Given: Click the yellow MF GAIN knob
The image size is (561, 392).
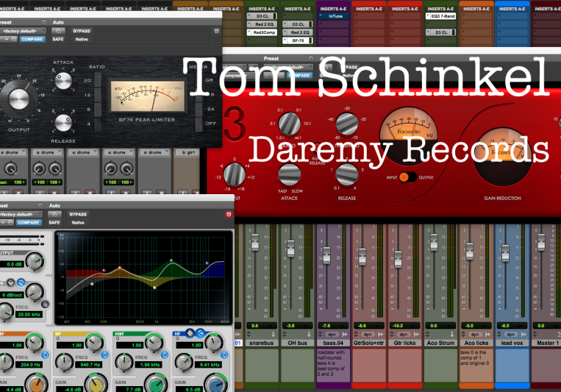Looking at the screenshot, I should (x=96, y=384).
